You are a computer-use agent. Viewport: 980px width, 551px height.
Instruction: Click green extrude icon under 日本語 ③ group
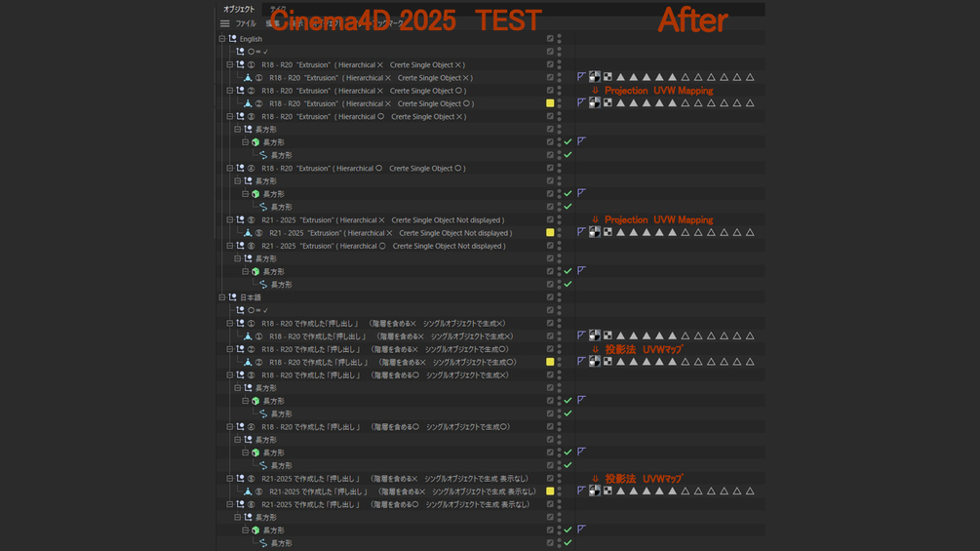click(255, 401)
